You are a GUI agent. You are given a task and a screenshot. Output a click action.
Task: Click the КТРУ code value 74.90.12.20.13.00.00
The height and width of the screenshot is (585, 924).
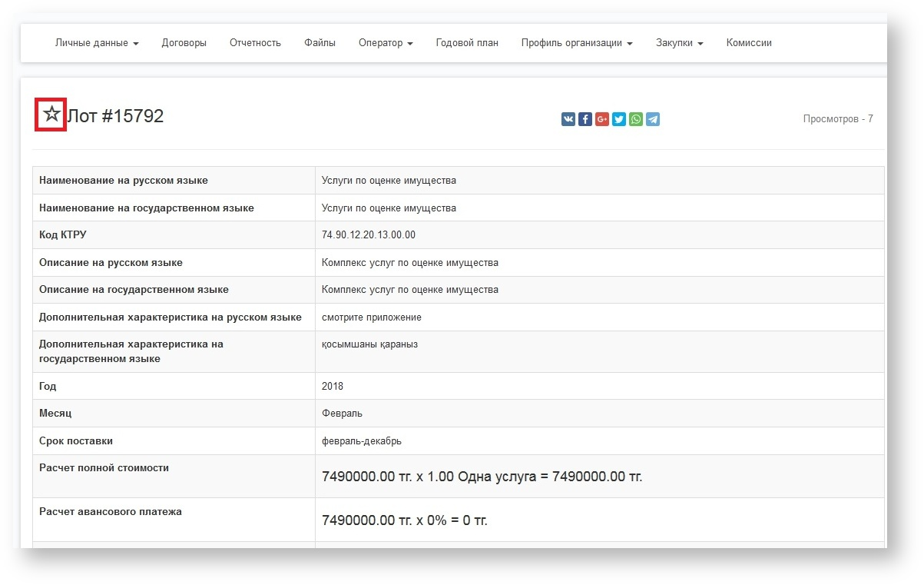click(369, 235)
